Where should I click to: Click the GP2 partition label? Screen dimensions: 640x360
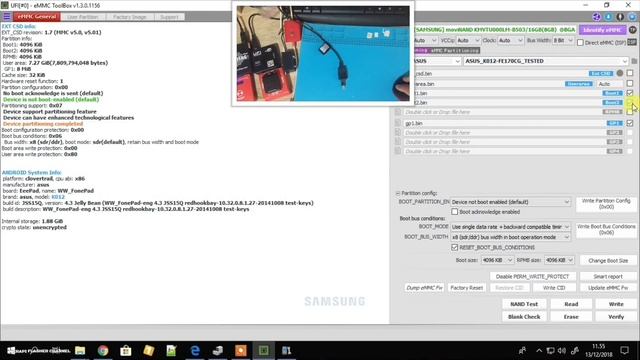[615, 133]
